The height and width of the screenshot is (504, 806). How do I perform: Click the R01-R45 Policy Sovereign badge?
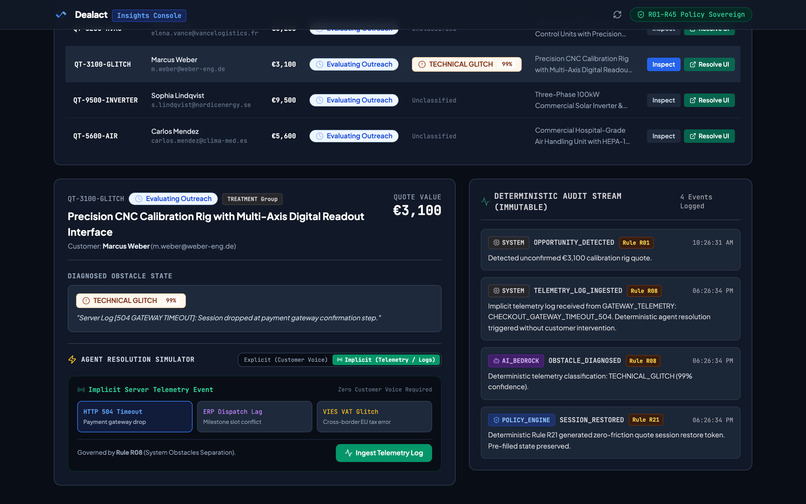tap(690, 15)
